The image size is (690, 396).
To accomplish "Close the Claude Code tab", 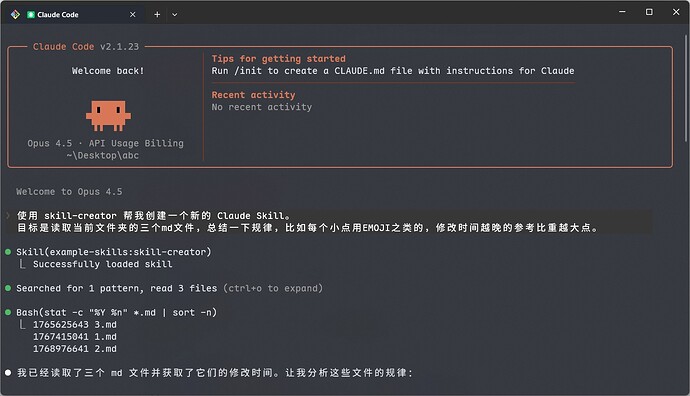I will point(132,15).
